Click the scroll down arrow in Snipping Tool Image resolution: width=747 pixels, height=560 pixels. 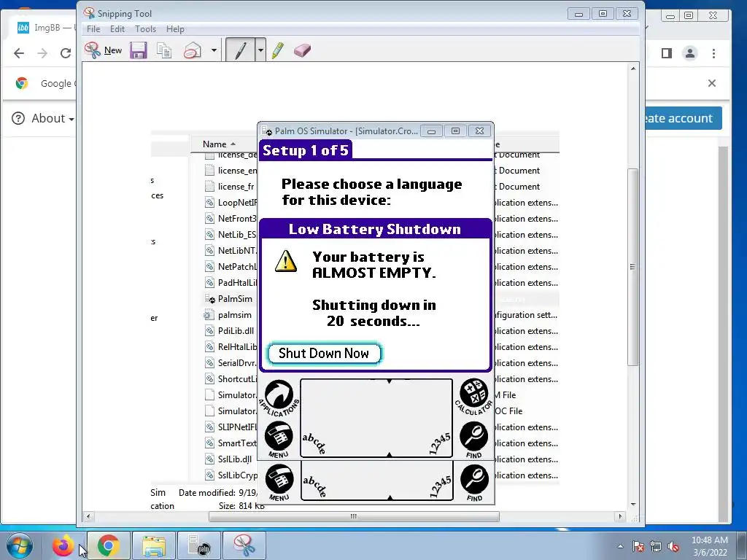(x=632, y=505)
